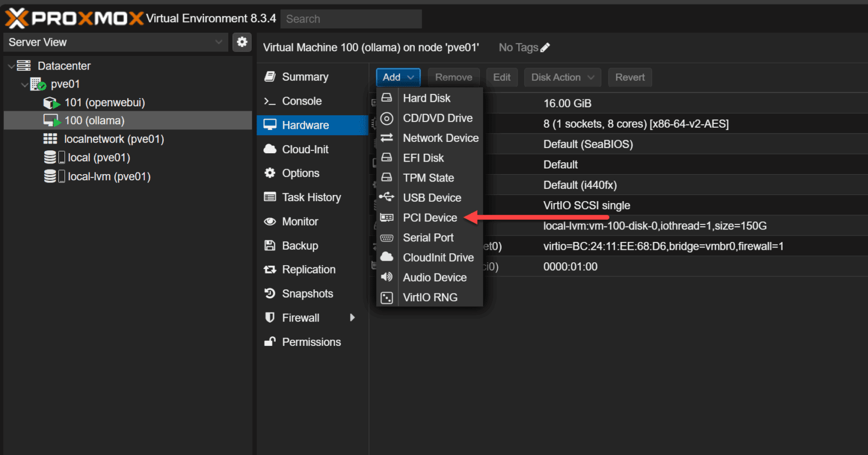Click the gear icon beside Server View

[x=242, y=42]
